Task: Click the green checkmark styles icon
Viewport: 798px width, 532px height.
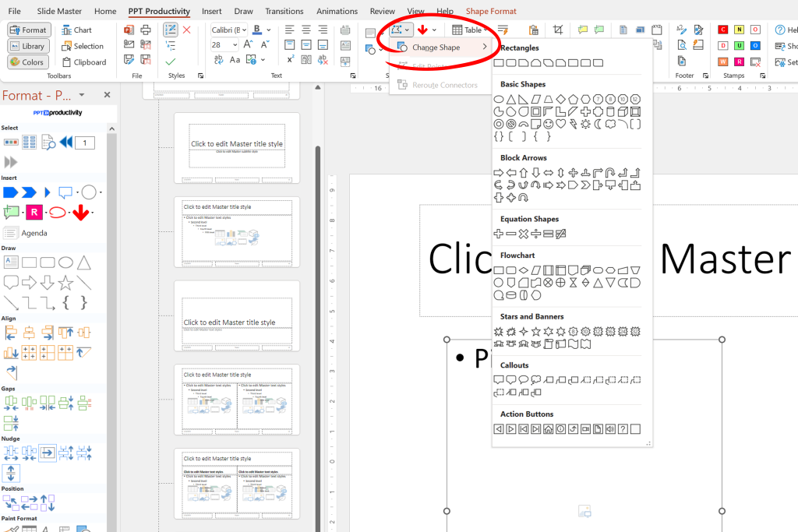Action: (171, 62)
